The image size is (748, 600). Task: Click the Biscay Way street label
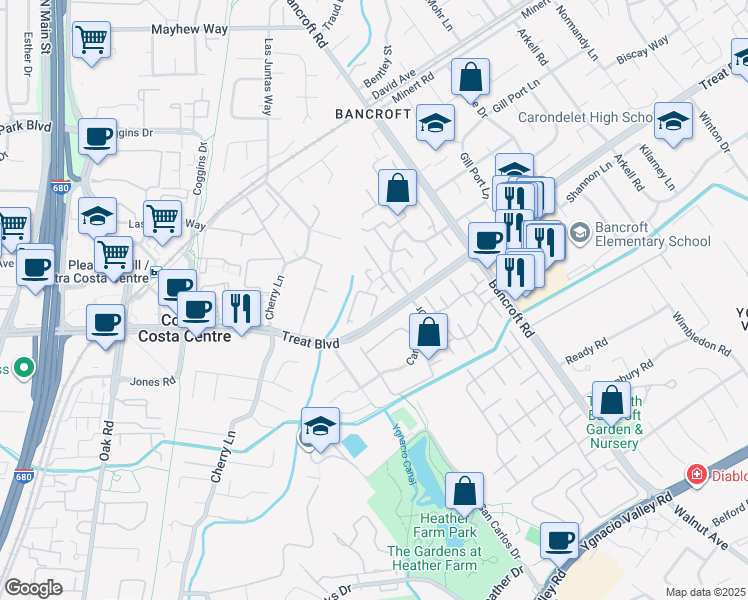click(x=642, y=50)
